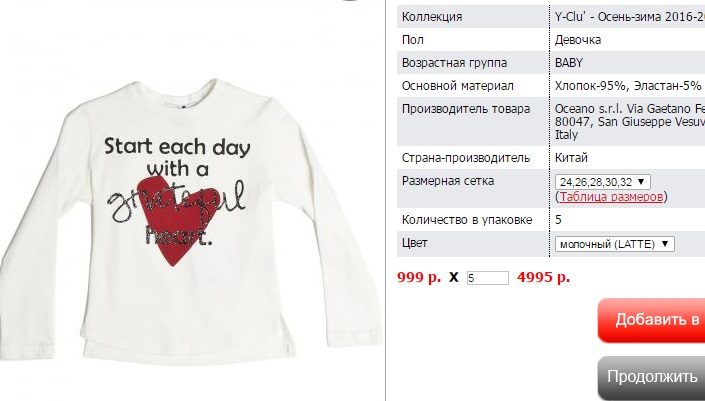
Task: Click the Y-Clu' Осень-зима collection value
Action: [629, 17]
